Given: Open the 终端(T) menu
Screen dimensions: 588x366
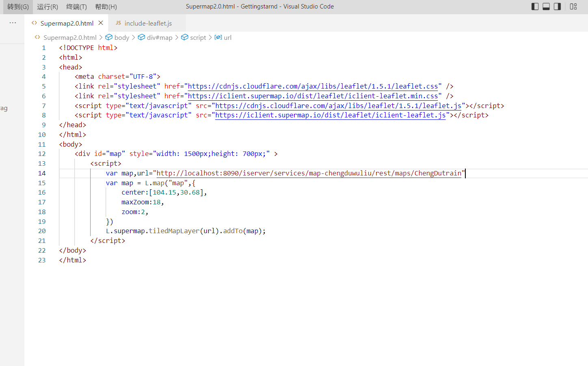Looking at the screenshot, I should pos(76,7).
